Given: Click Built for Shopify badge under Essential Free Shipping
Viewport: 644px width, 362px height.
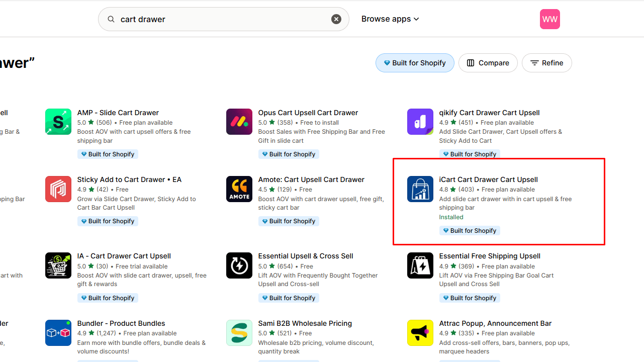Looking at the screenshot, I should 470,298.
